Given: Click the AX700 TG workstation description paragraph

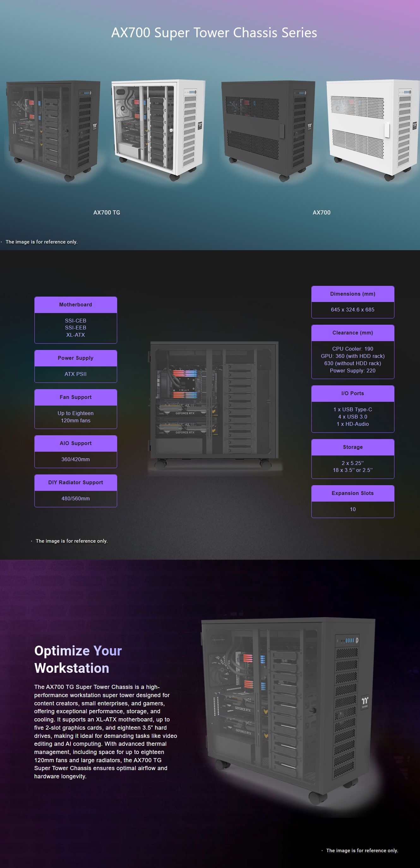Looking at the screenshot, I should tap(105, 732).
